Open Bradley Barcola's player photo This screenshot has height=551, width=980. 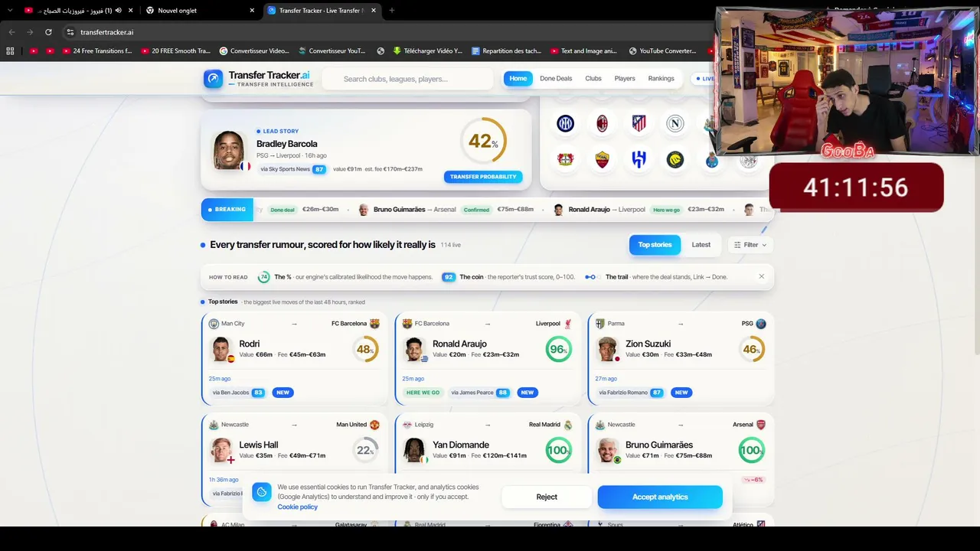(x=229, y=151)
